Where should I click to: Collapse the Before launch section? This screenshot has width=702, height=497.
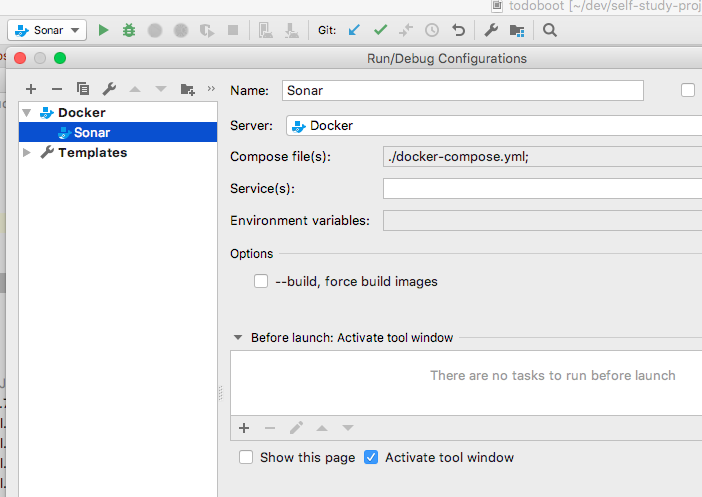point(237,338)
